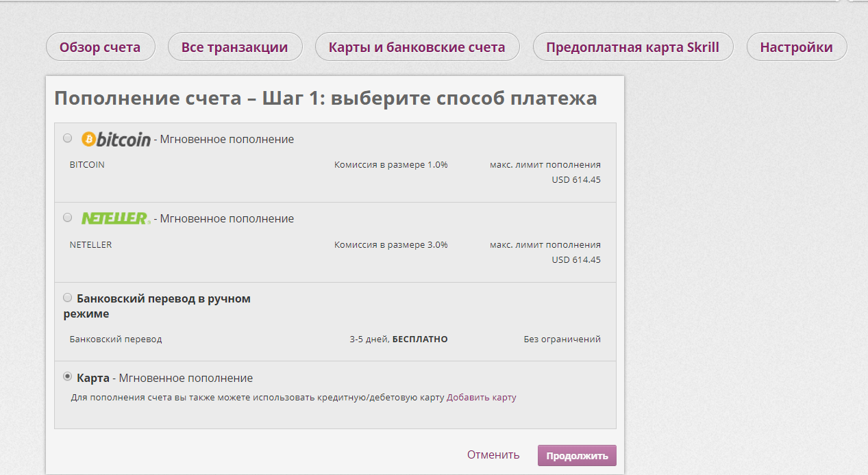This screenshot has width=868, height=475.
Task: Click Отменить to cancel the deposit
Action: pyautogui.click(x=493, y=454)
